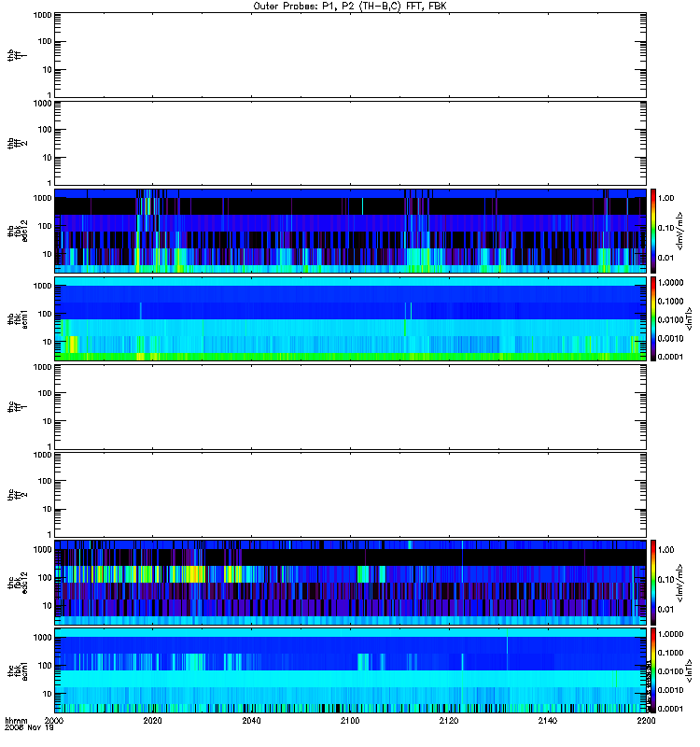Click the 'thb fbk scm1' panel axis label
This screenshot has width=700, height=747.
point(17,318)
